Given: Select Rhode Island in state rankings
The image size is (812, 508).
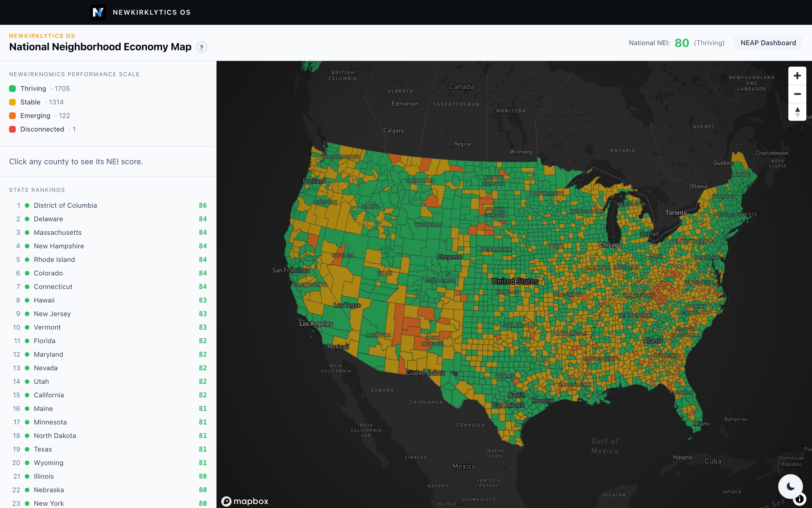Looking at the screenshot, I should point(108,260).
